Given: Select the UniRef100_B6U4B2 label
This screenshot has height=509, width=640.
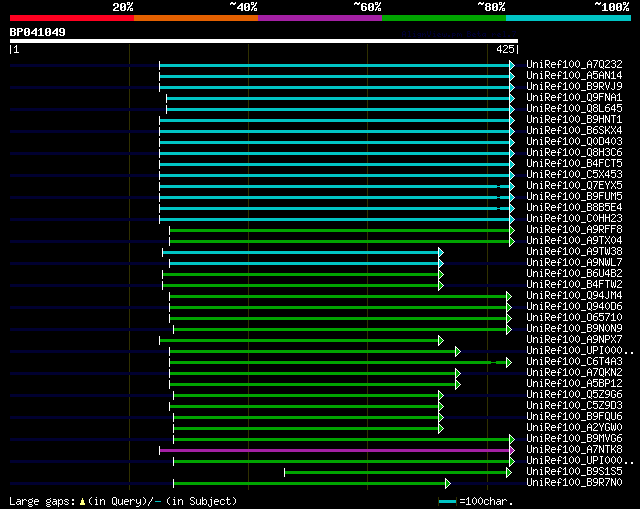Looking at the screenshot, I should click(x=574, y=274).
